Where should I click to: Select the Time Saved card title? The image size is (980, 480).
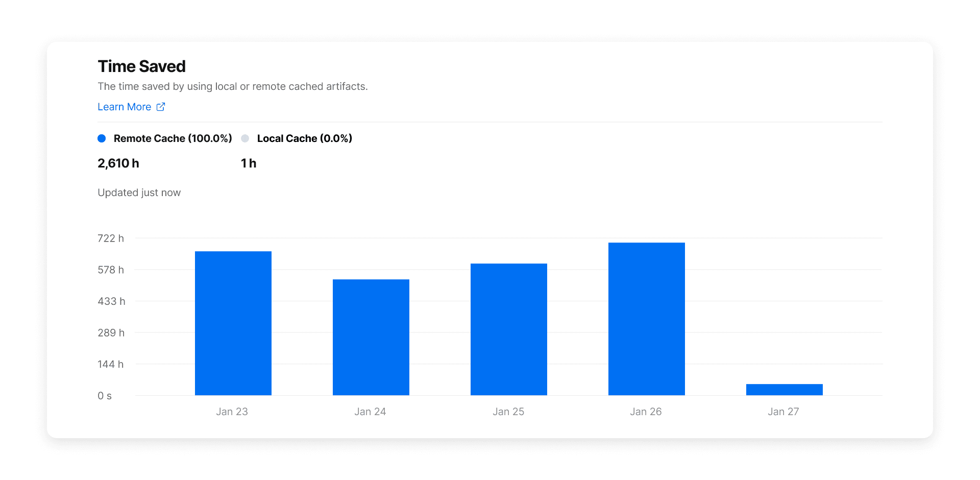141,66
